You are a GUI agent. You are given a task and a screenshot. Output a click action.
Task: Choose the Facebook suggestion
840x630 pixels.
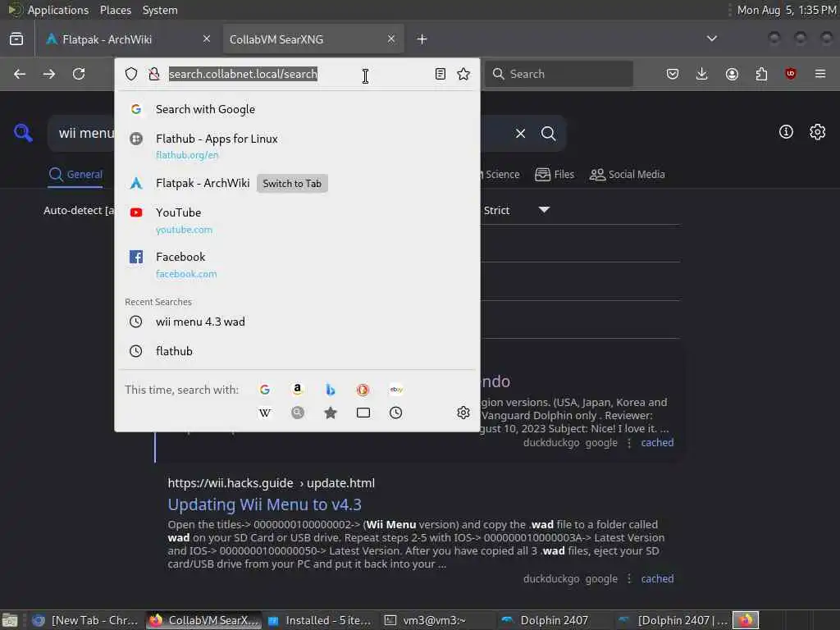pyautogui.click(x=297, y=265)
